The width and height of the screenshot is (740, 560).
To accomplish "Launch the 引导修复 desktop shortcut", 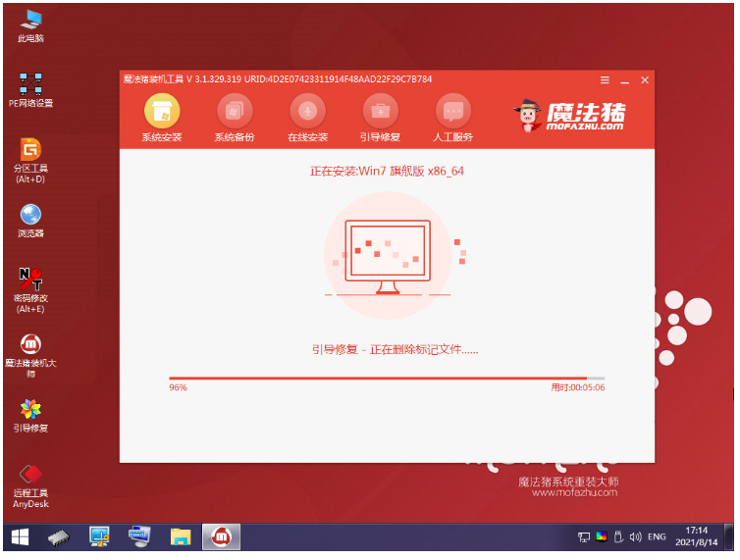I will point(30,410).
